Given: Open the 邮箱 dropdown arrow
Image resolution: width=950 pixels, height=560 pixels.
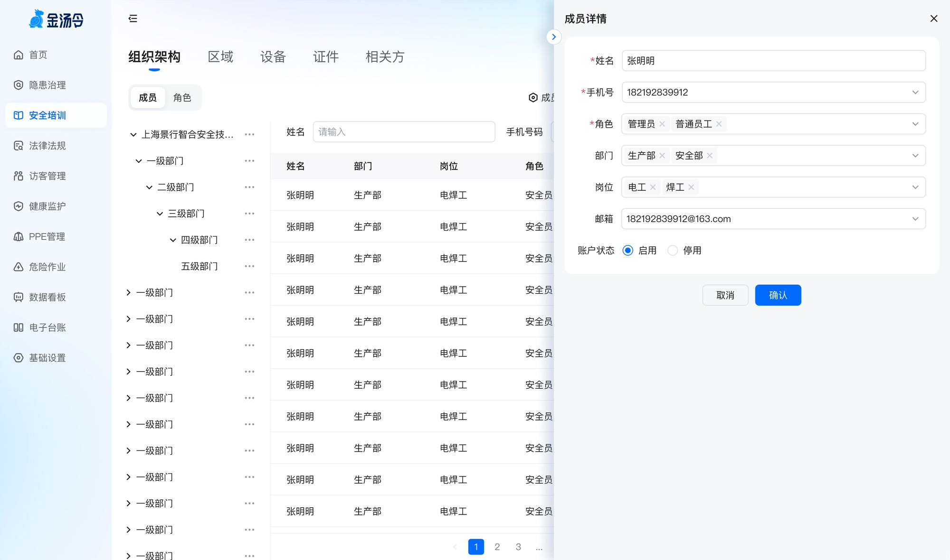Looking at the screenshot, I should pos(915,219).
